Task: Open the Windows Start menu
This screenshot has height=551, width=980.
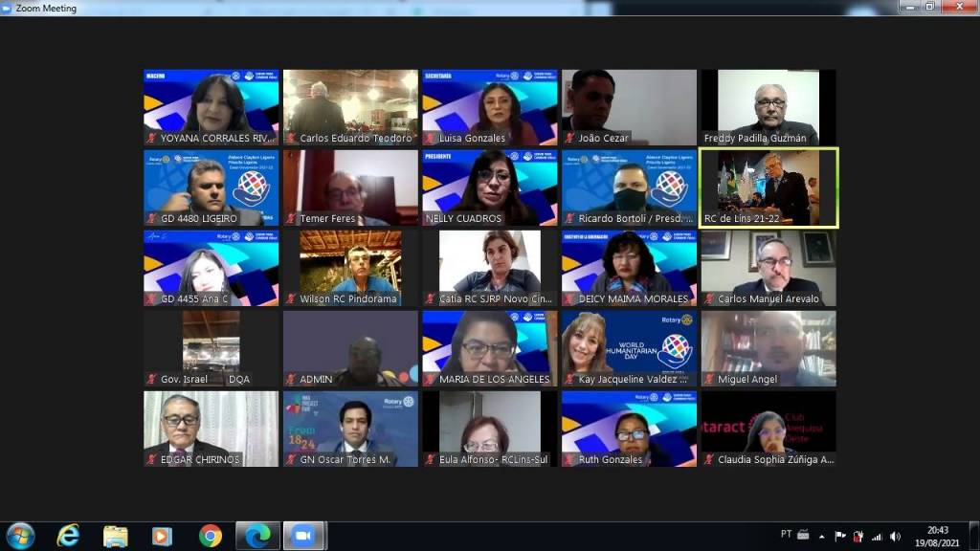Action: tap(20, 536)
